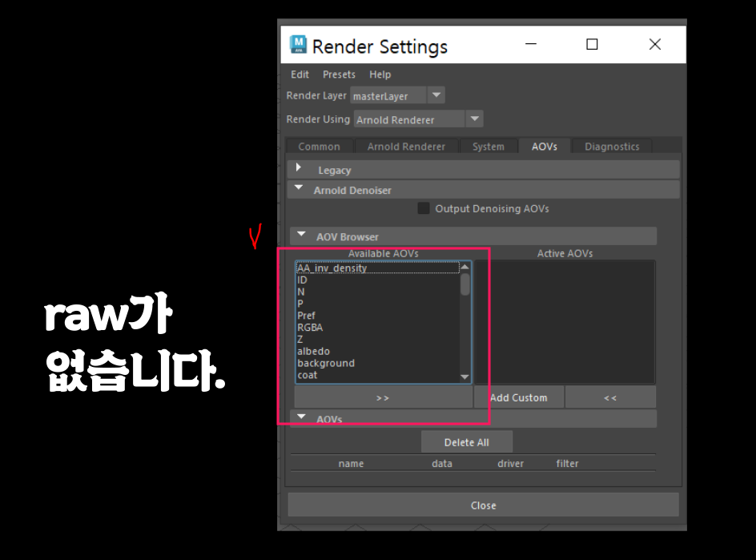Select the RGBA AOV in the list
756x560 pixels.
(377, 328)
